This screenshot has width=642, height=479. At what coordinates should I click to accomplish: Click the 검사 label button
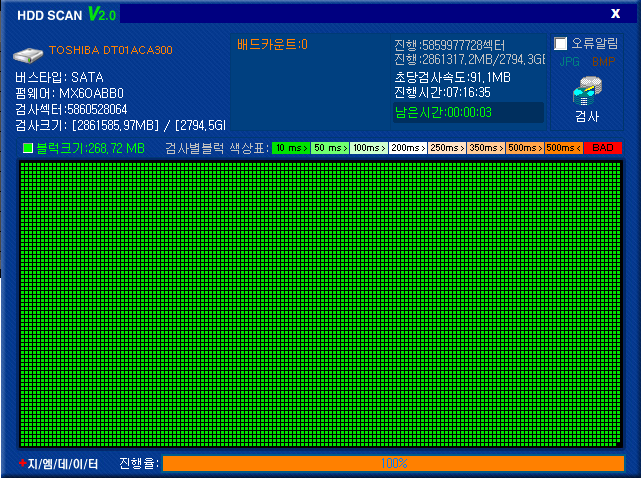[x=587, y=117]
